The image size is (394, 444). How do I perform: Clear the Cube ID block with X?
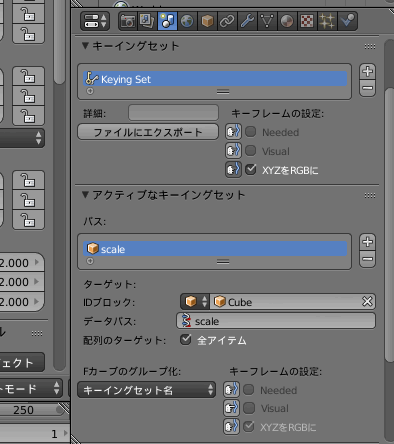(x=367, y=302)
